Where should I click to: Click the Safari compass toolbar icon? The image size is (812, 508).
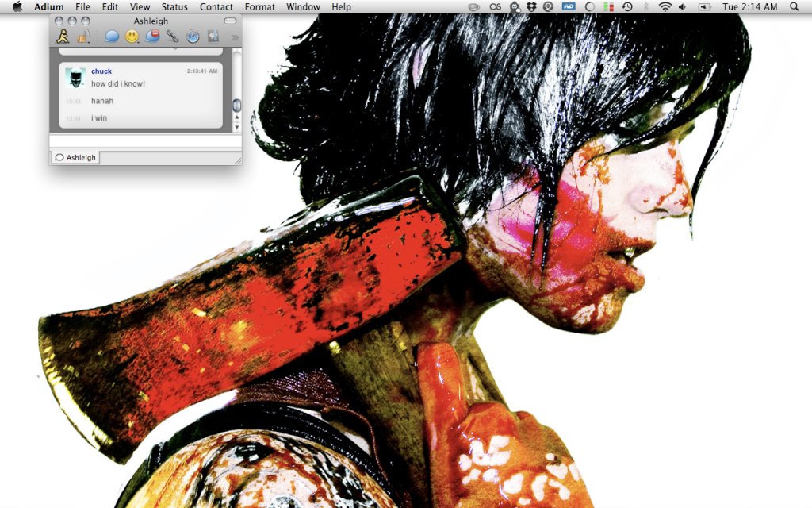193,37
